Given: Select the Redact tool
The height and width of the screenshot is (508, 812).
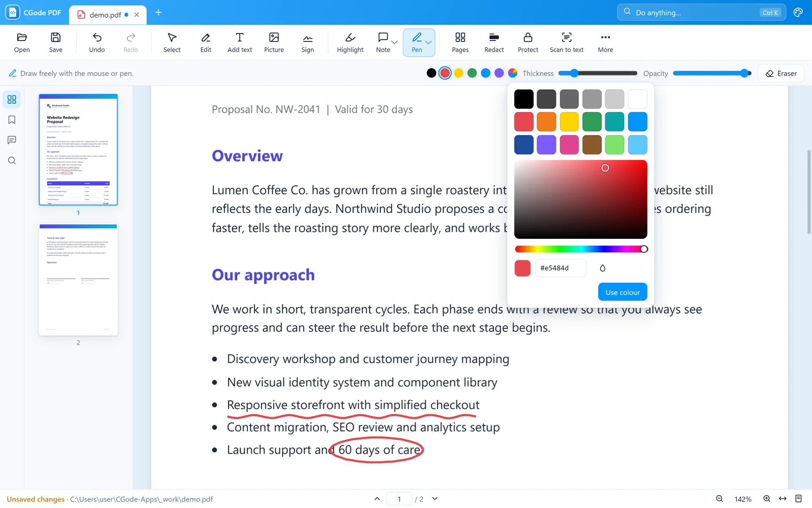Looking at the screenshot, I should coord(494,42).
